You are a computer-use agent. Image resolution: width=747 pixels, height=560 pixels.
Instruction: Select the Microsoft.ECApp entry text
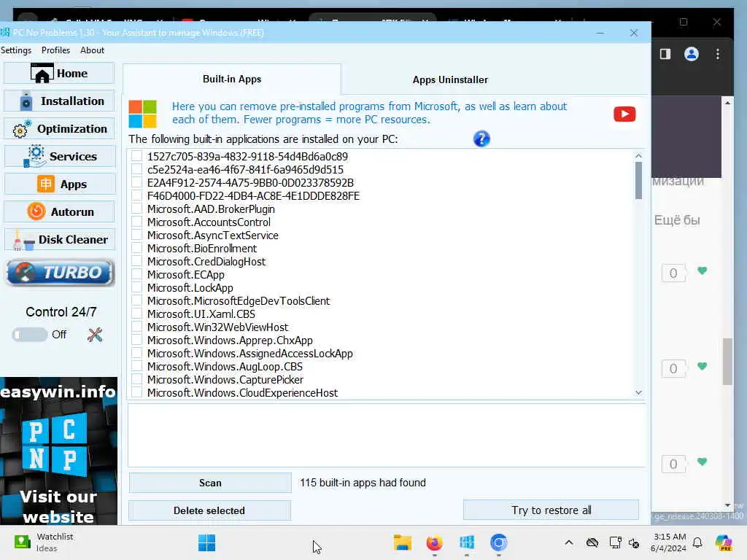coord(186,275)
